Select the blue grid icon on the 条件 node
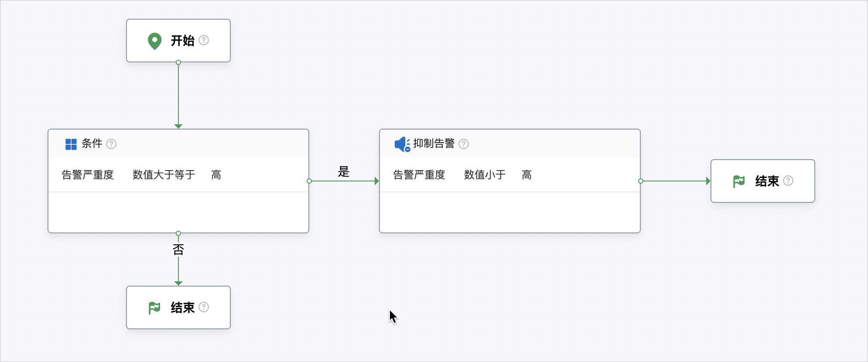This screenshot has height=362, width=868. 70,144
